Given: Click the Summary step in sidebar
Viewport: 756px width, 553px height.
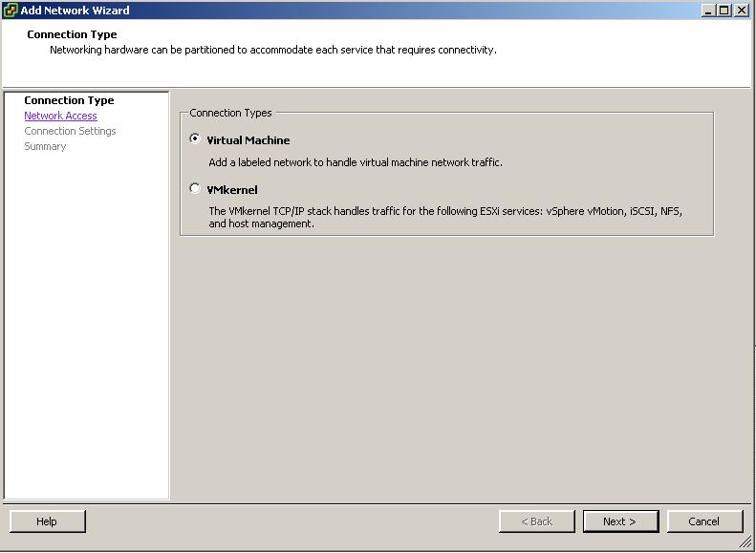Looking at the screenshot, I should click(x=45, y=146).
